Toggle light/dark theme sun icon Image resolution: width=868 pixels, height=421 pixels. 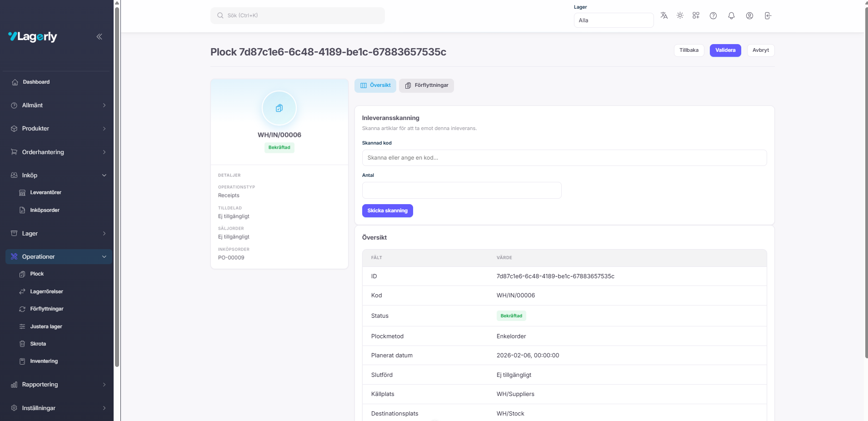[x=680, y=15]
